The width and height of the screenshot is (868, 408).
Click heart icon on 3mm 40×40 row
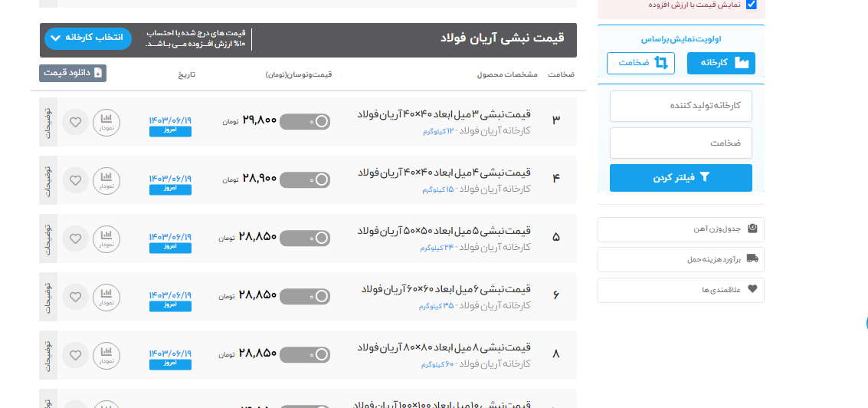[x=75, y=121]
